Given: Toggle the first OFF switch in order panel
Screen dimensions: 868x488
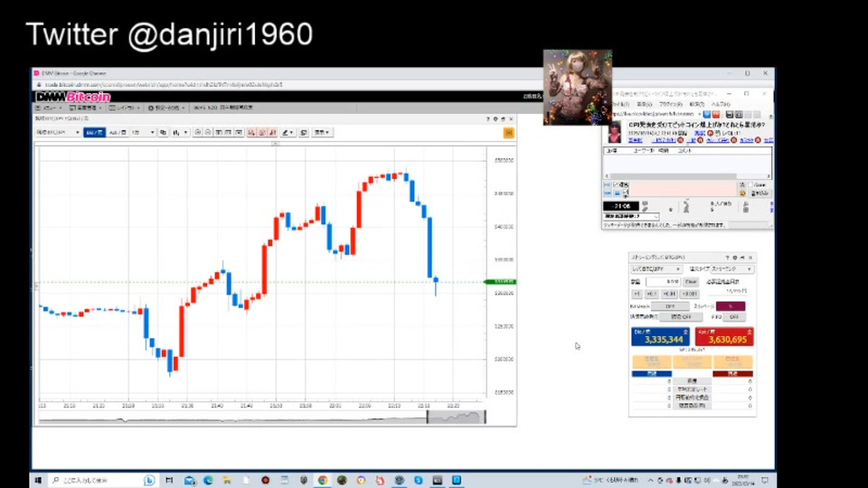Looking at the screenshot, I should tap(670, 306).
